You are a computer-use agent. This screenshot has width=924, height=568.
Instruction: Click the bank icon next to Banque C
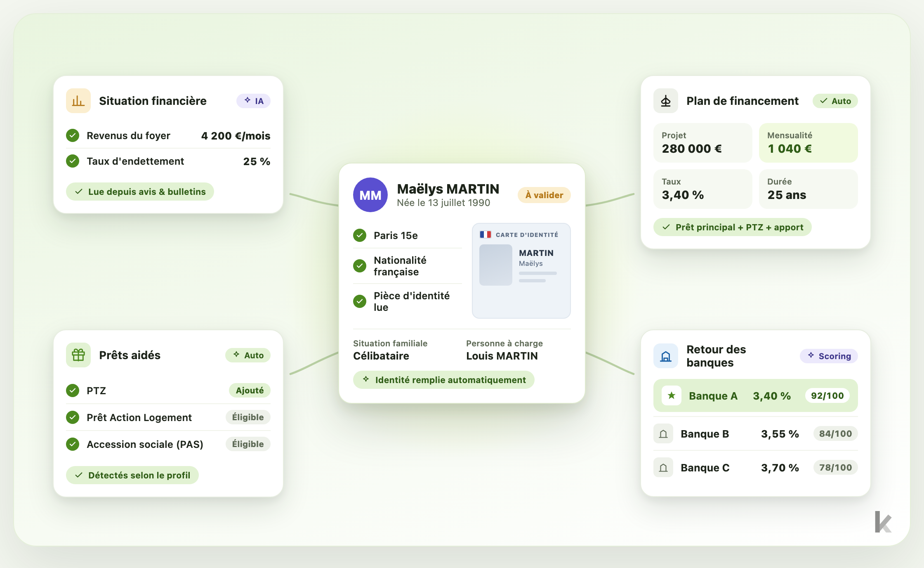[663, 468]
